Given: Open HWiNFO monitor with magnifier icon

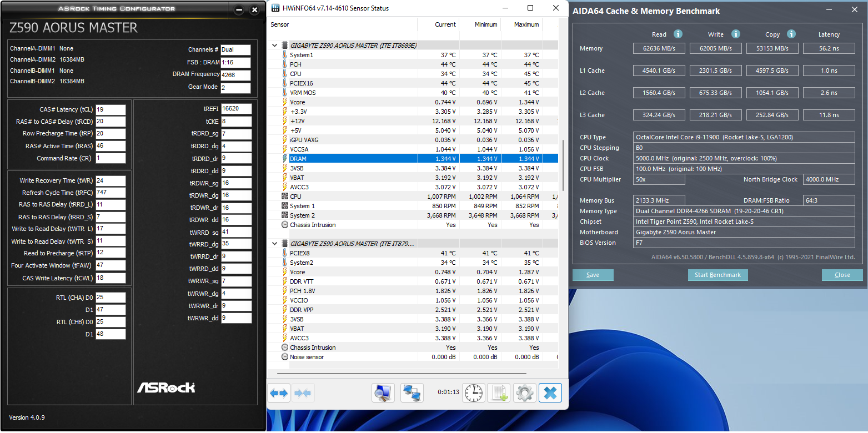Looking at the screenshot, I should pos(383,393).
